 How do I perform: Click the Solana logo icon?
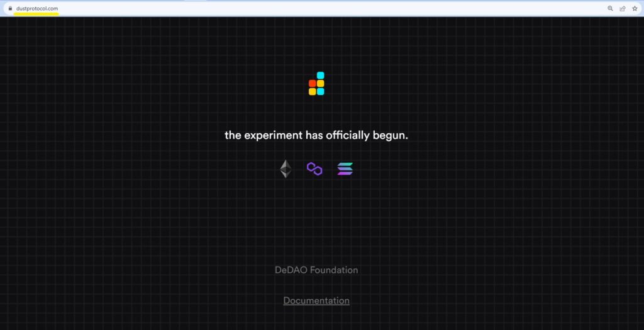[345, 168]
